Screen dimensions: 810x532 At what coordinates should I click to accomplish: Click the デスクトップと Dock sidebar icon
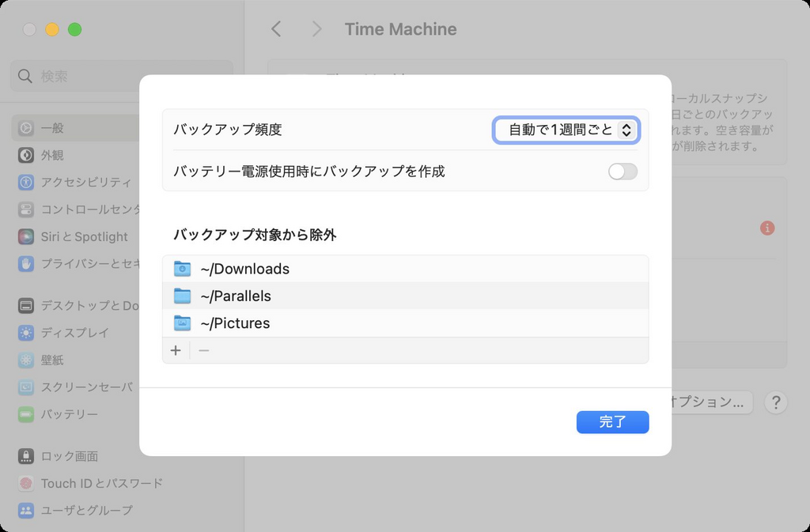(26, 305)
